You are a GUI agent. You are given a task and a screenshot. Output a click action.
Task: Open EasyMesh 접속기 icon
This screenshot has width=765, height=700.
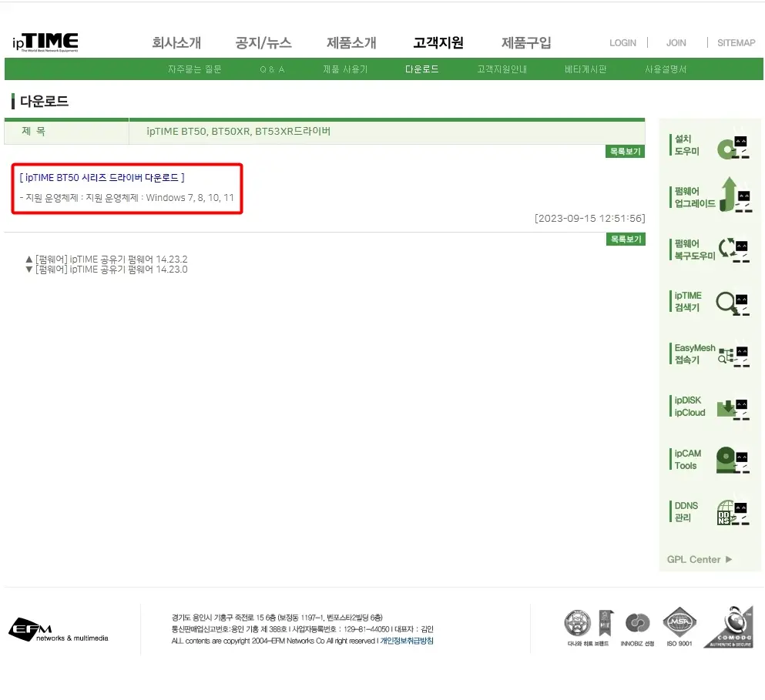pos(733,355)
